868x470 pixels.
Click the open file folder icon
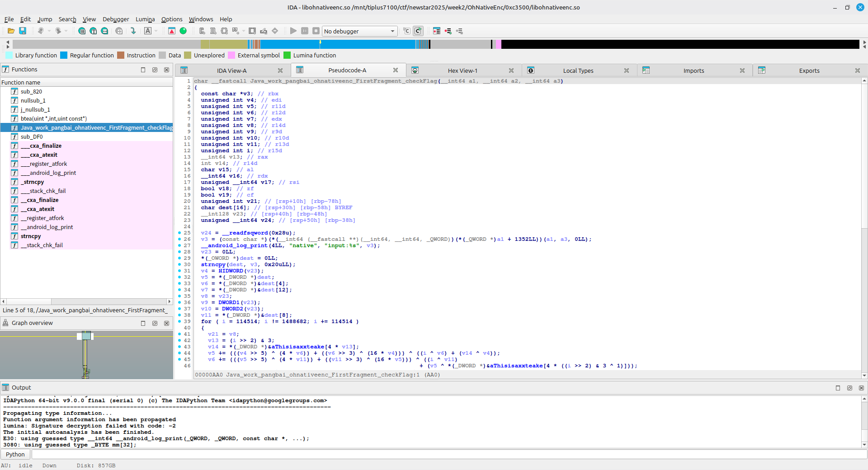coord(11,31)
